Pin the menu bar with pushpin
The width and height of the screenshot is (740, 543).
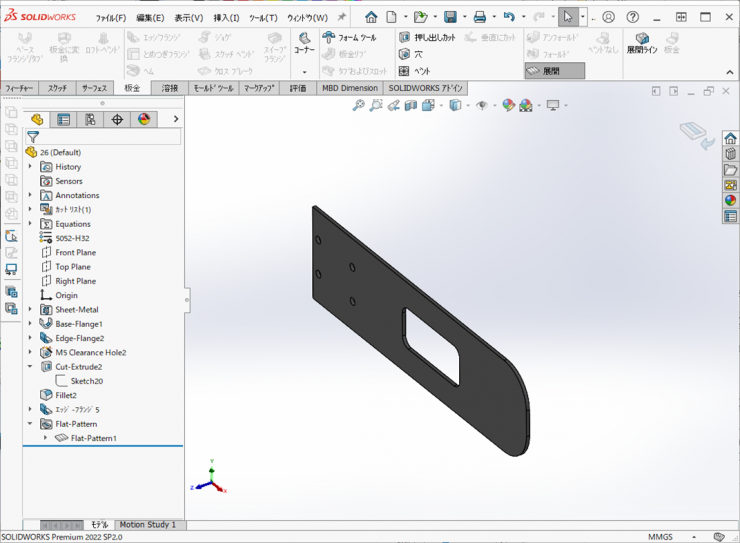click(342, 17)
